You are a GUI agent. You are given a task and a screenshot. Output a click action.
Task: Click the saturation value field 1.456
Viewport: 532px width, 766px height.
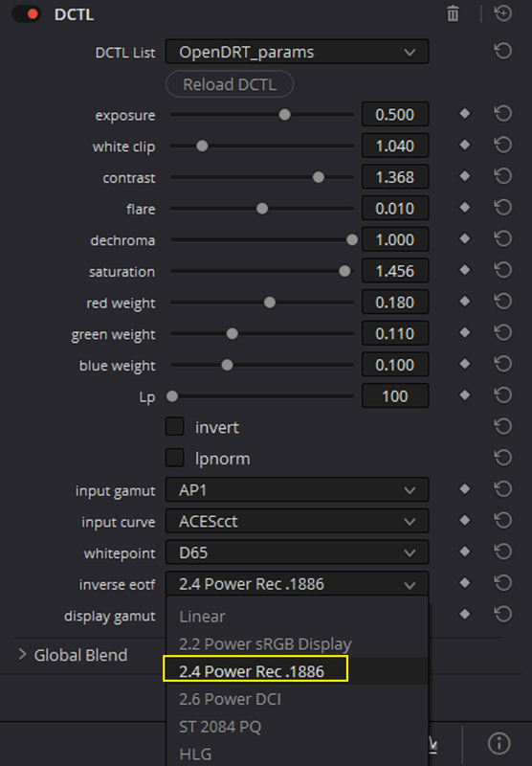(x=395, y=271)
